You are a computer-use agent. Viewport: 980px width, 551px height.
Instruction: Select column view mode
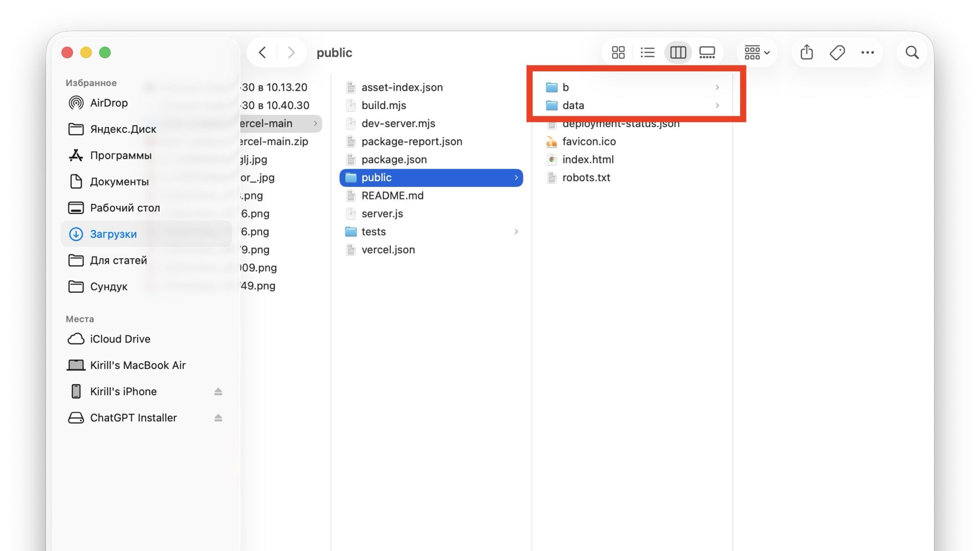[678, 52]
